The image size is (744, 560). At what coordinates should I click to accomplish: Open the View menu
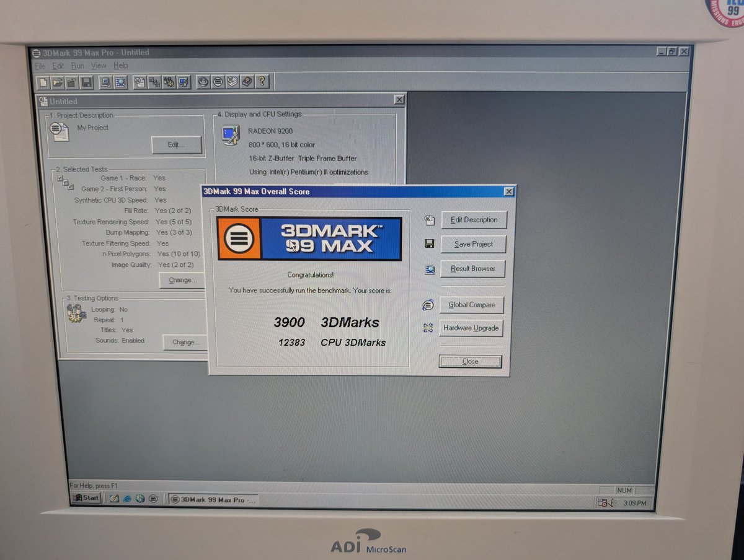(99, 66)
